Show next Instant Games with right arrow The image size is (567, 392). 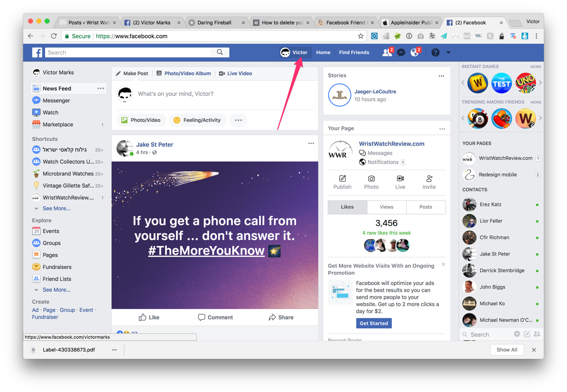click(x=540, y=82)
